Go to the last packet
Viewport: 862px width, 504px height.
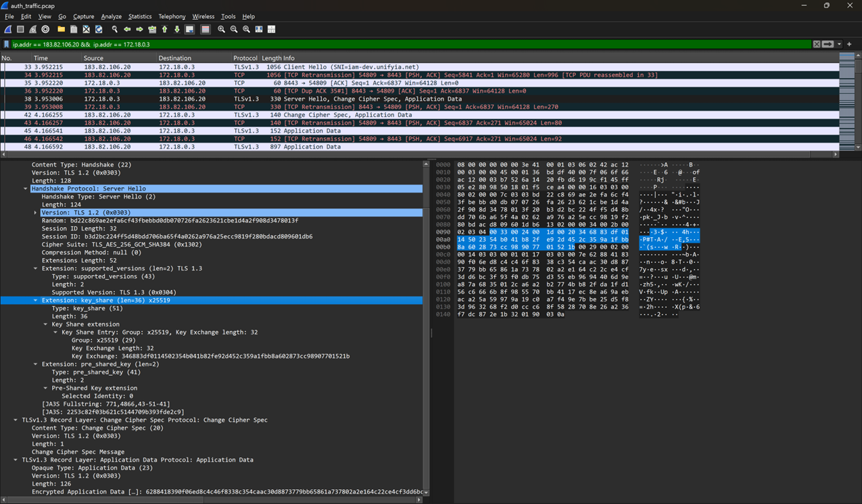click(176, 29)
